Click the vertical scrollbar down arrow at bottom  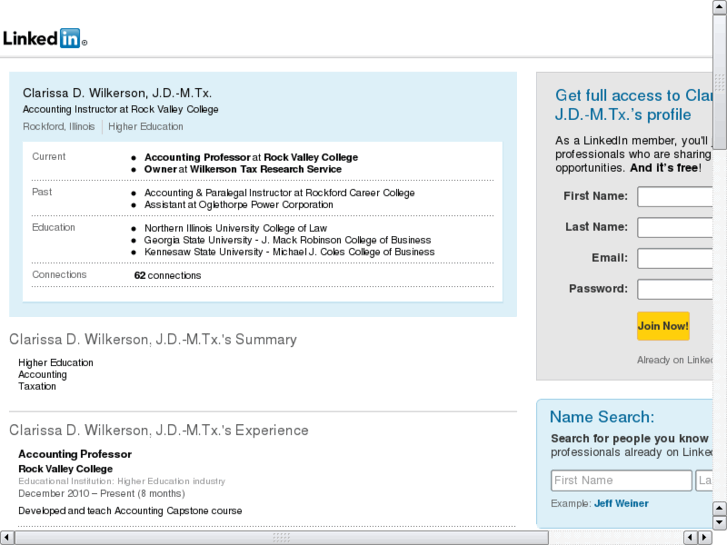719,523
